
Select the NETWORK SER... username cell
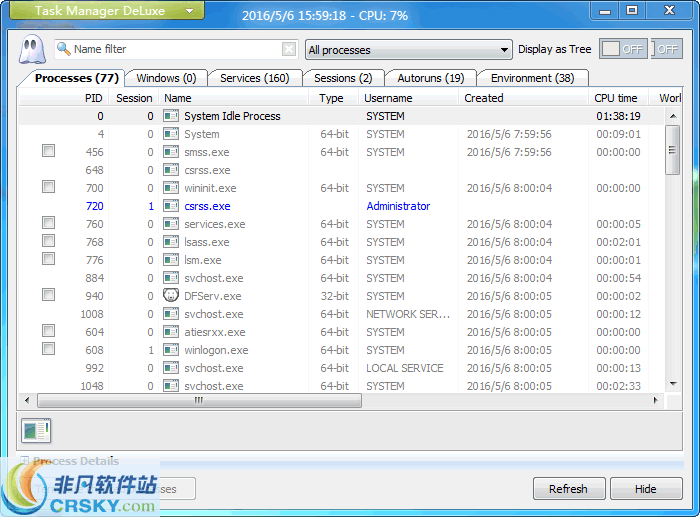click(x=408, y=314)
